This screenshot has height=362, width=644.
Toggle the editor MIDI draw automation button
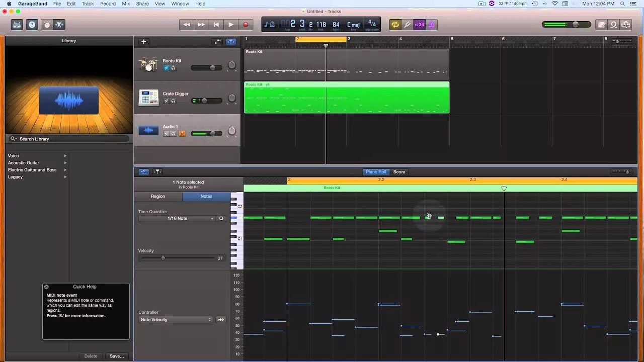pyautogui.click(x=144, y=172)
